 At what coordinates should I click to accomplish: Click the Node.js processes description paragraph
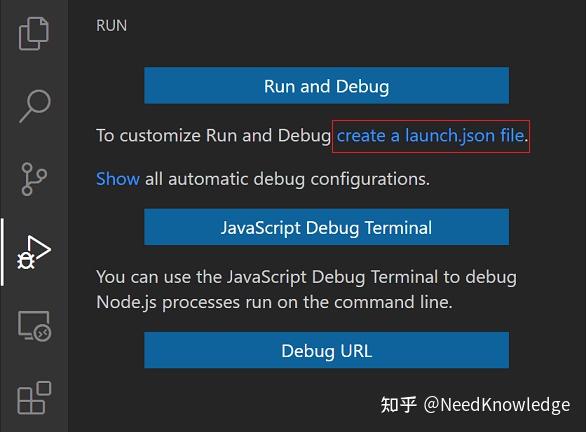[306, 290]
